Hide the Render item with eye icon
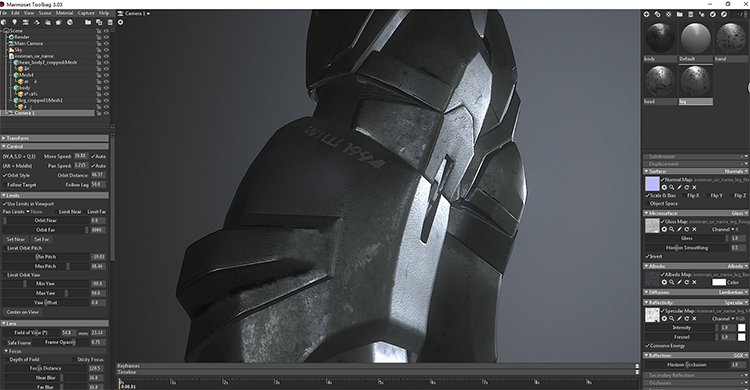 tap(106, 37)
